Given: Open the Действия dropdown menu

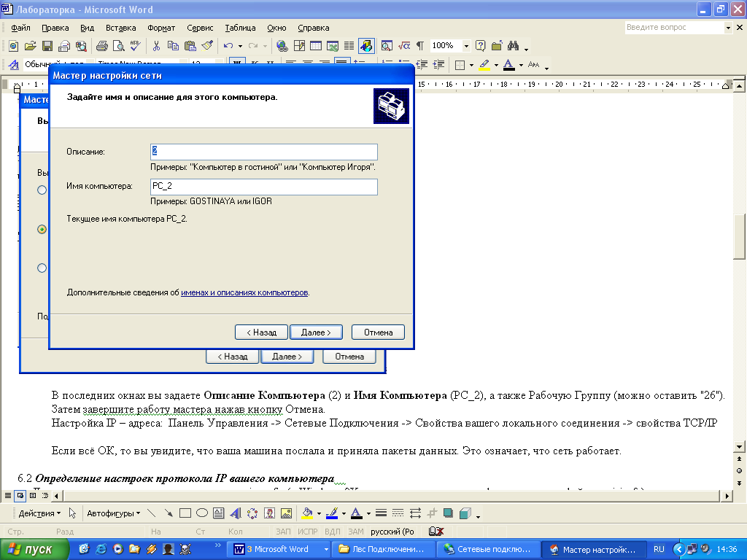Looking at the screenshot, I should (39, 513).
